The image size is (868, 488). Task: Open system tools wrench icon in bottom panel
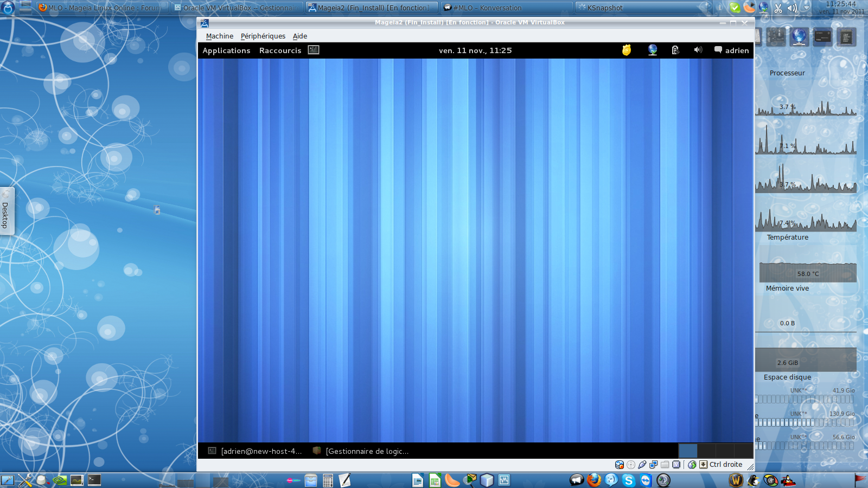coord(25,480)
